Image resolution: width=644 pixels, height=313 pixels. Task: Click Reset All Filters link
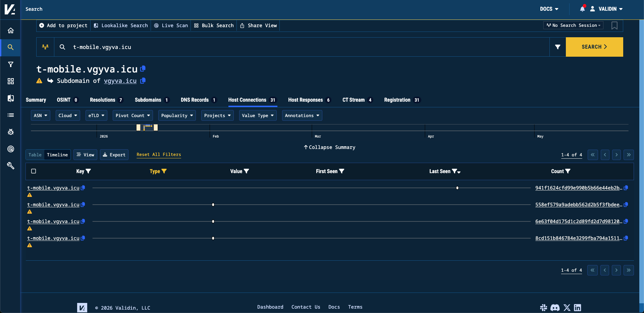point(159,155)
